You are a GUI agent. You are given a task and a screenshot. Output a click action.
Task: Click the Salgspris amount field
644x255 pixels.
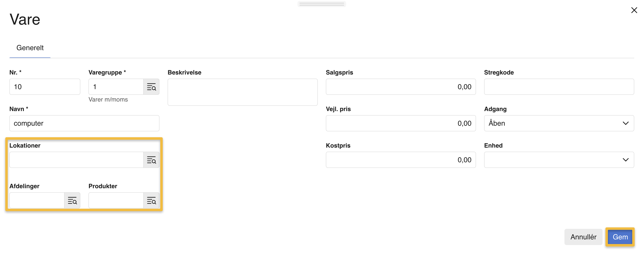pos(401,87)
